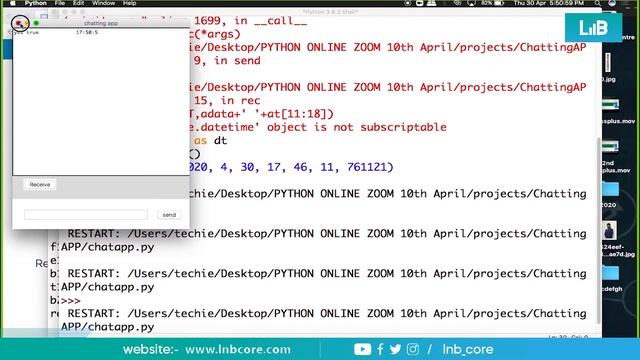Click the datetime tuple output line
640x360 pixels.
click(291, 167)
